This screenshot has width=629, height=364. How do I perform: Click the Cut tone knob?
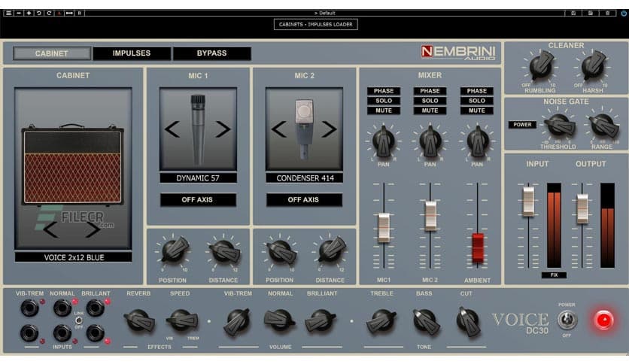tap(468, 321)
